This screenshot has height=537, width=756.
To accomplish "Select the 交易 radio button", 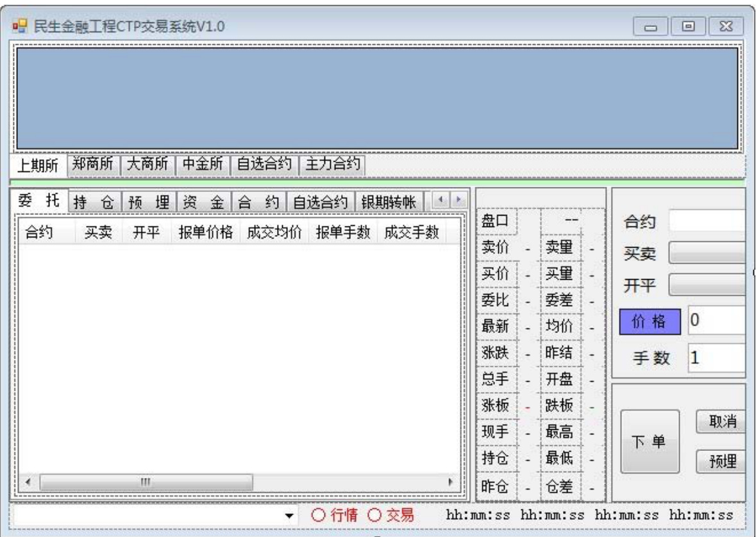I will (374, 515).
